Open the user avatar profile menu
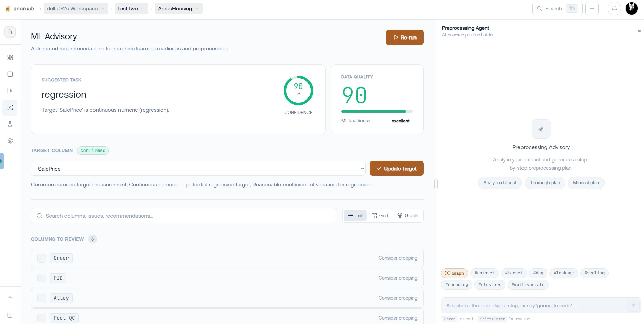 pos(632,9)
